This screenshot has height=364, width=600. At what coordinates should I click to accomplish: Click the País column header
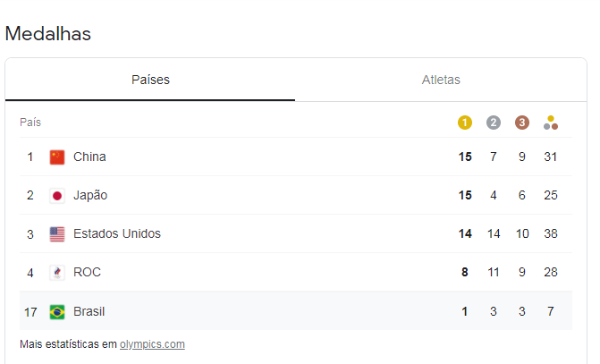pyautogui.click(x=30, y=123)
